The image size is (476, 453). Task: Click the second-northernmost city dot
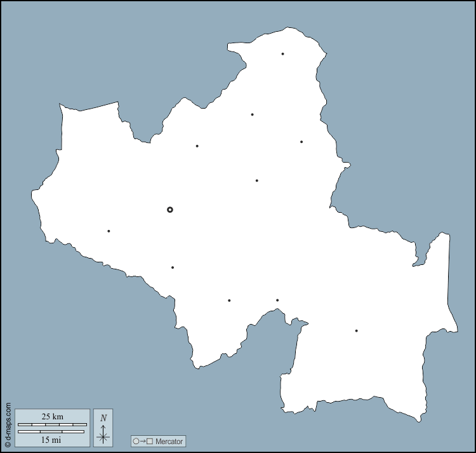point(252,114)
